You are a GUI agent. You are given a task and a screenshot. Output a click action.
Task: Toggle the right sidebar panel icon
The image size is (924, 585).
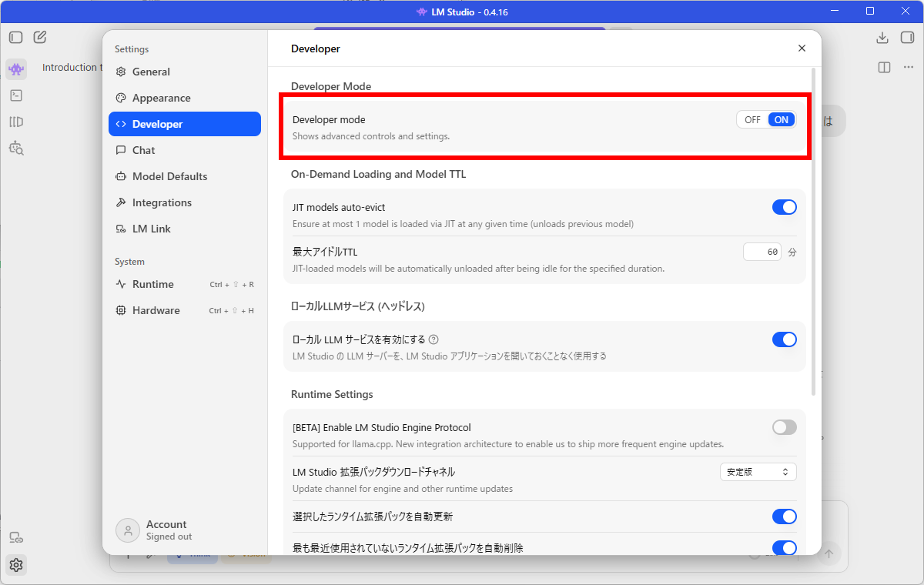point(907,37)
